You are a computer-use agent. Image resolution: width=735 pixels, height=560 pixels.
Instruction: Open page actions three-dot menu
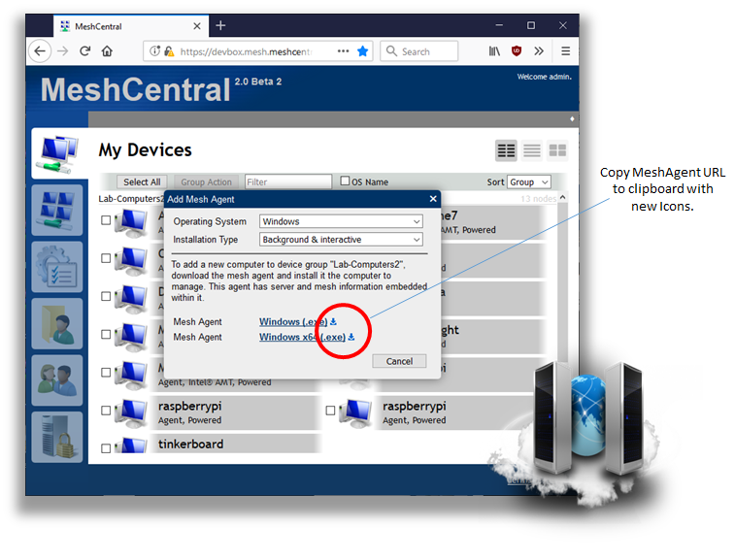point(343,51)
